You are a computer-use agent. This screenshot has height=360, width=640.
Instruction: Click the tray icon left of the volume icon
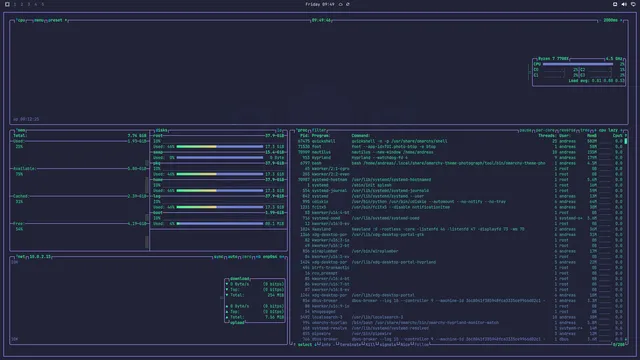[615, 4]
